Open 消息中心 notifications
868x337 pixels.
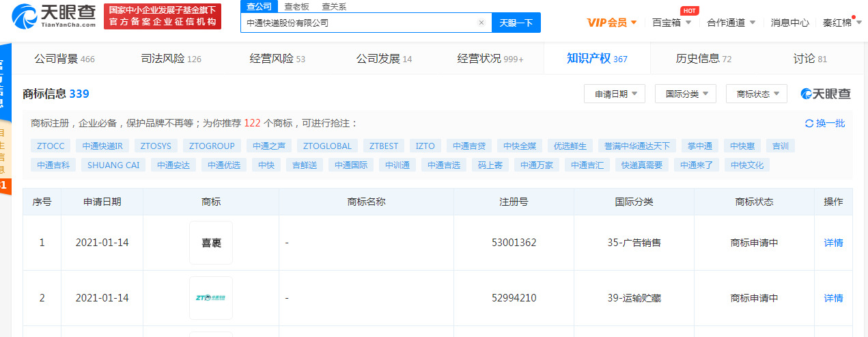click(790, 23)
